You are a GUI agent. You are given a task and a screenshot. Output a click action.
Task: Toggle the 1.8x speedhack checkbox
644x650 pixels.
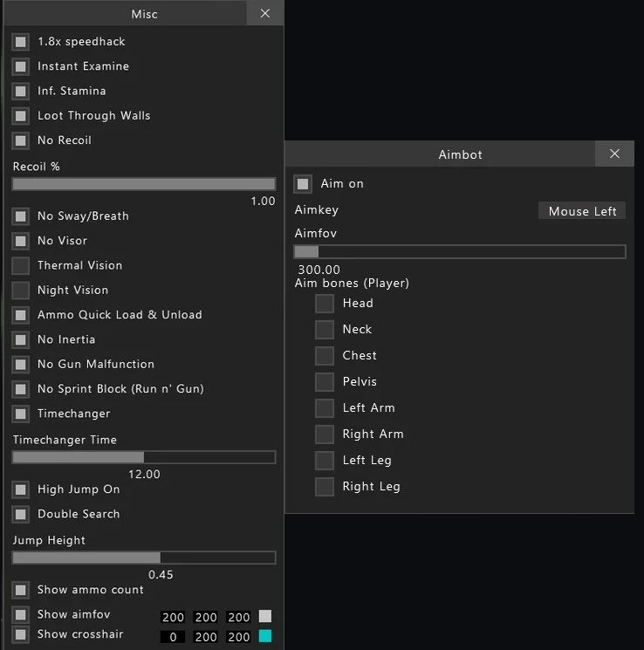click(20, 42)
